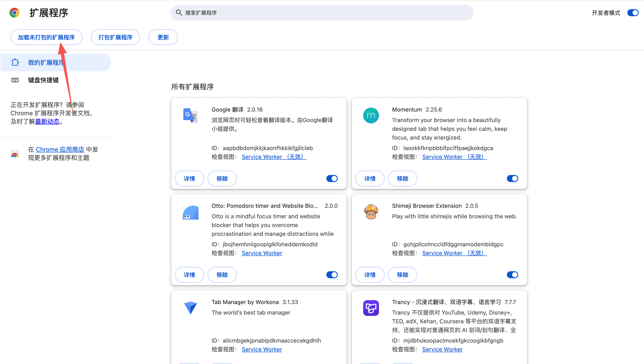The width and height of the screenshot is (644, 364).
Task: Click the search magnifier icon
Action: [x=179, y=12]
